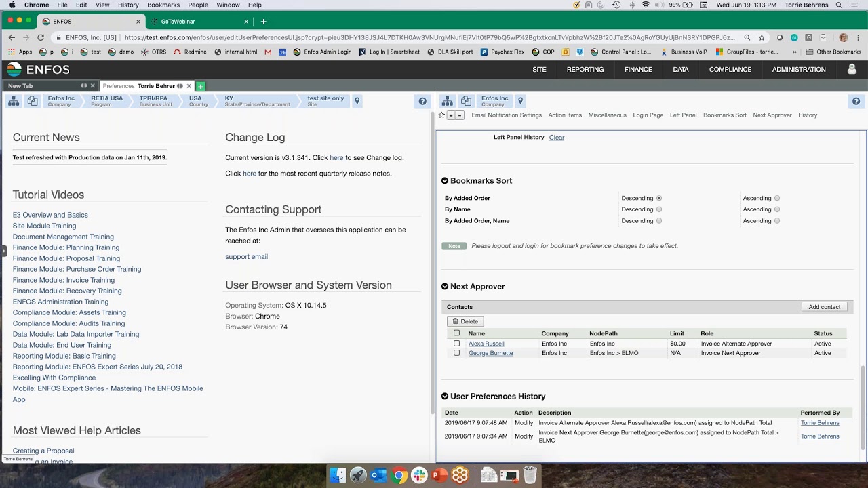Select Descending for By Added Order, Name
The height and width of the screenshot is (488, 868).
tap(659, 221)
